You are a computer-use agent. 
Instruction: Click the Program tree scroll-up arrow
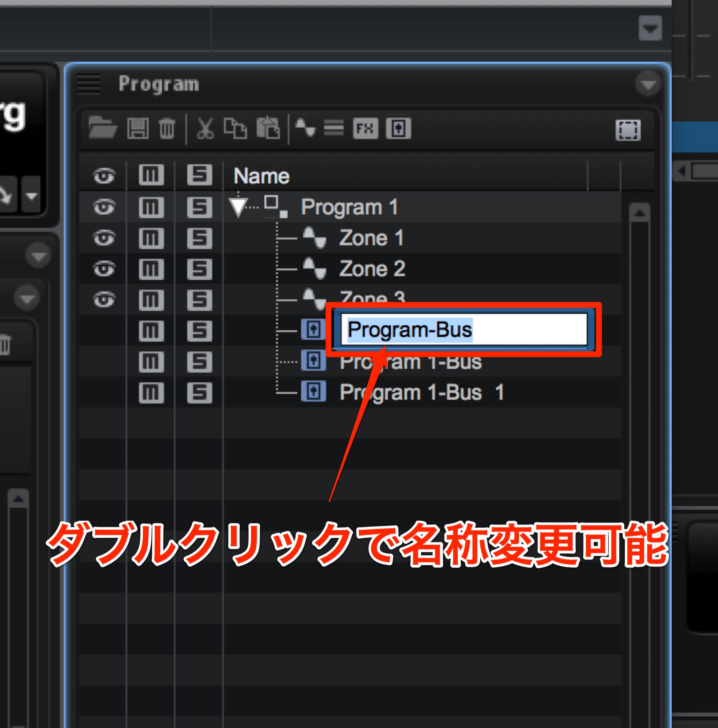click(x=640, y=213)
